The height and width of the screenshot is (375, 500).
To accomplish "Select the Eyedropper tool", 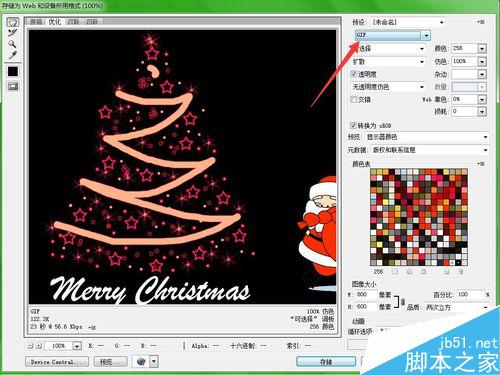I will click(13, 55).
